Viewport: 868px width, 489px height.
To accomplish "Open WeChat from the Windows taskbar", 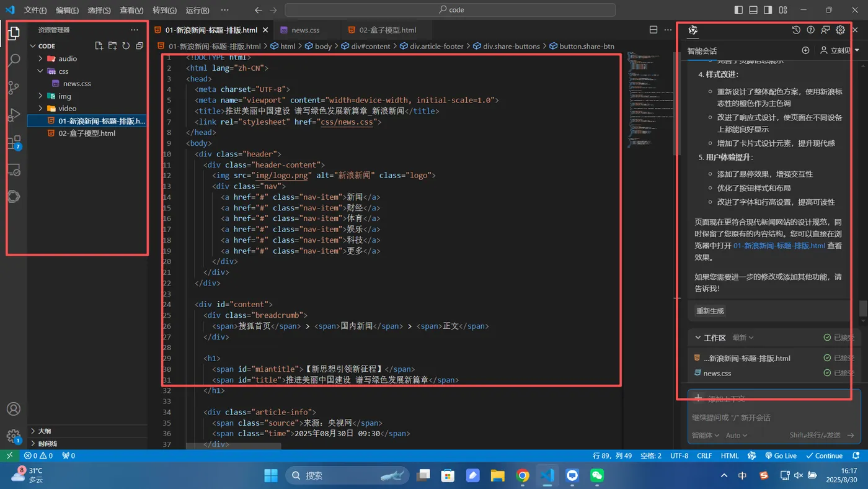I will [597, 476].
